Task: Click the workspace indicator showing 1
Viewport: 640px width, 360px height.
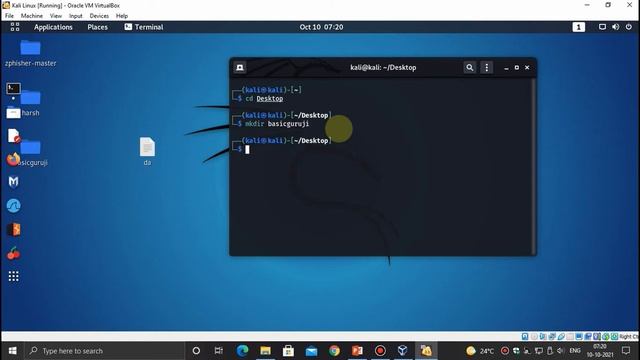Action: click(x=578, y=27)
